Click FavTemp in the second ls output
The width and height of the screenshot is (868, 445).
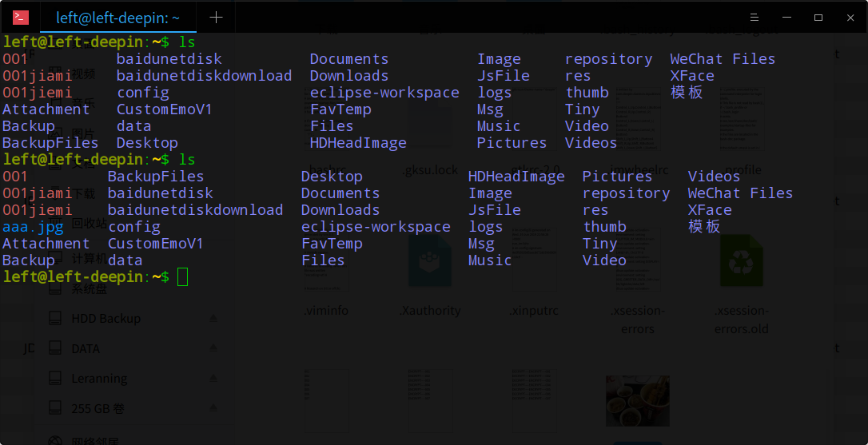click(332, 244)
